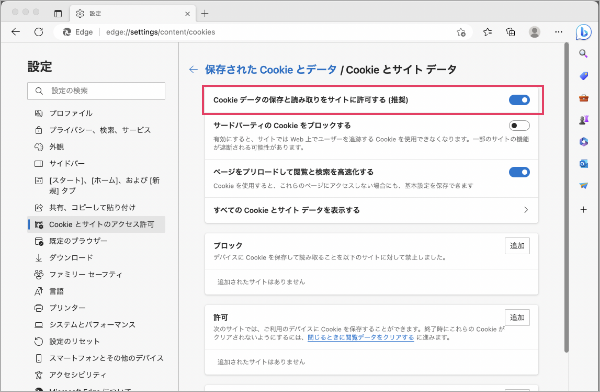Open the Settings and more ellipsis menu

(x=559, y=32)
